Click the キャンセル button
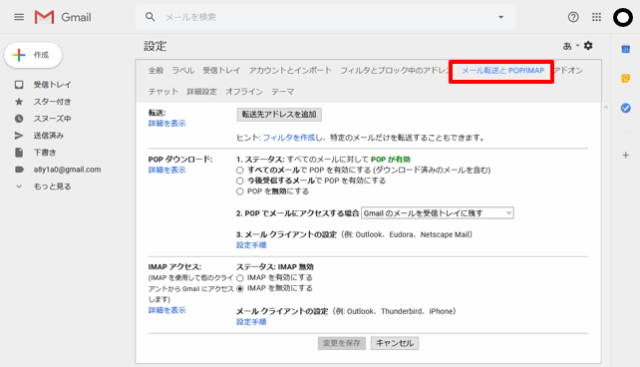Image resolution: width=640 pixels, height=367 pixels. click(x=395, y=343)
